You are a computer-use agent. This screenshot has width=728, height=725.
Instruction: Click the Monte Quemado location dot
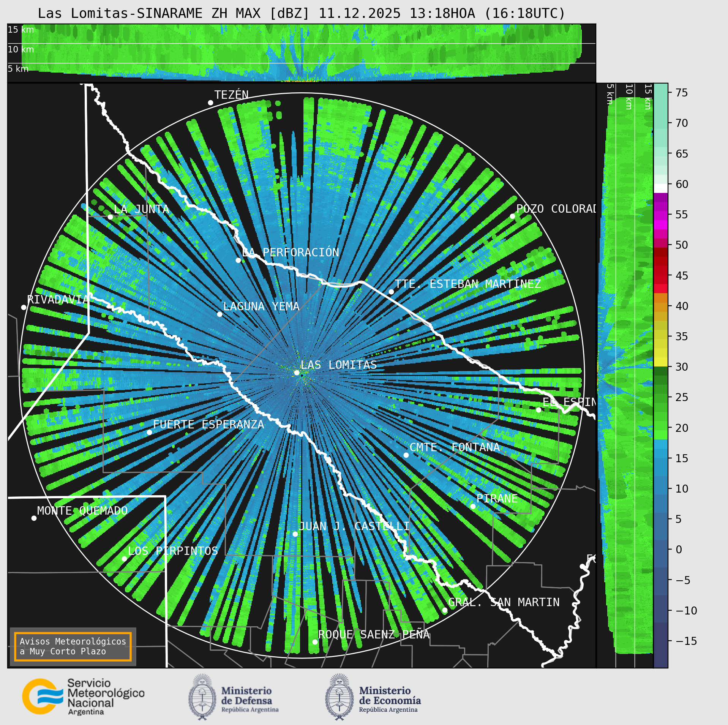pyautogui.click(x=34, y=518)
